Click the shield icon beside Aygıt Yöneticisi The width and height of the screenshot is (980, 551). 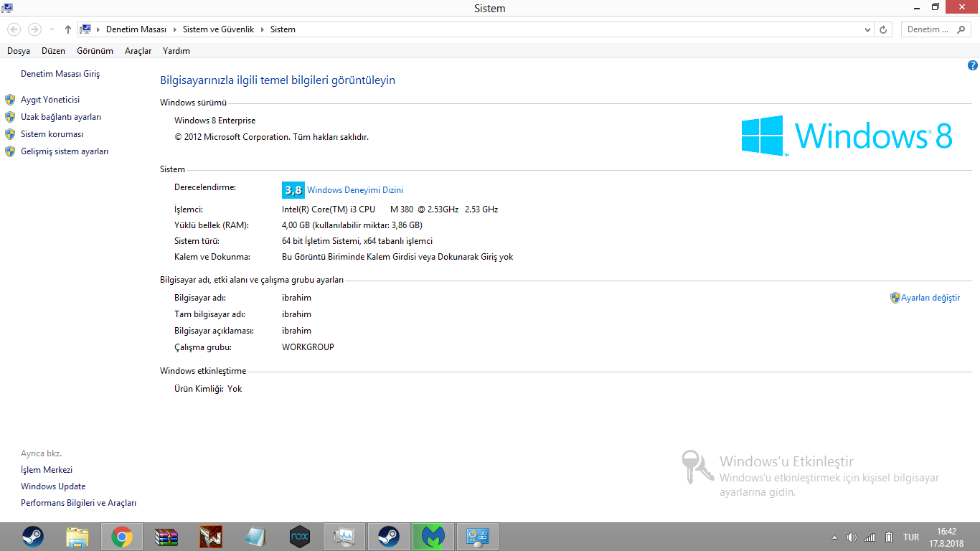(x=10, y=100)
